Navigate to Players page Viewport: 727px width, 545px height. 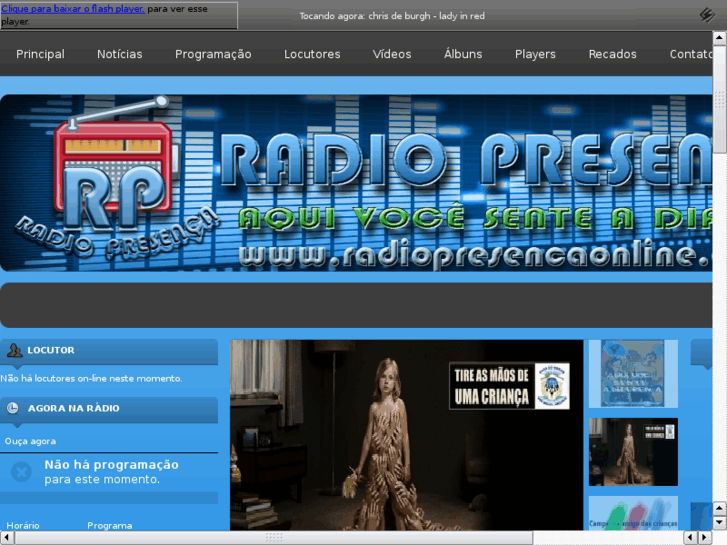pyautogui.click(x=535, y=54)
